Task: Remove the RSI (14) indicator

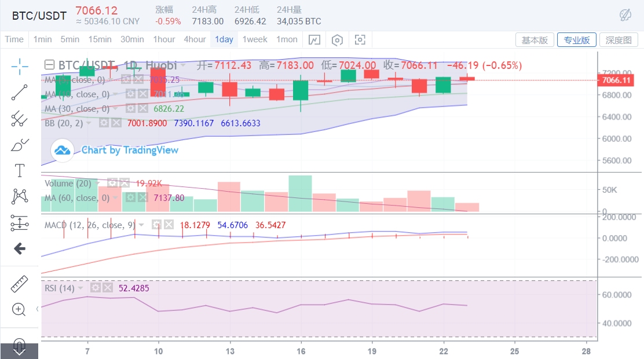Action: tap(108, 287)
